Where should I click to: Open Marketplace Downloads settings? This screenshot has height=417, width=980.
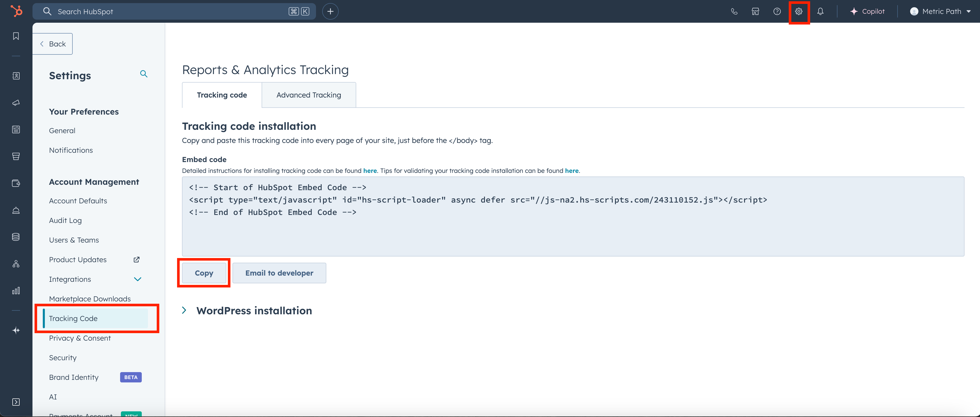pos(90,299)
